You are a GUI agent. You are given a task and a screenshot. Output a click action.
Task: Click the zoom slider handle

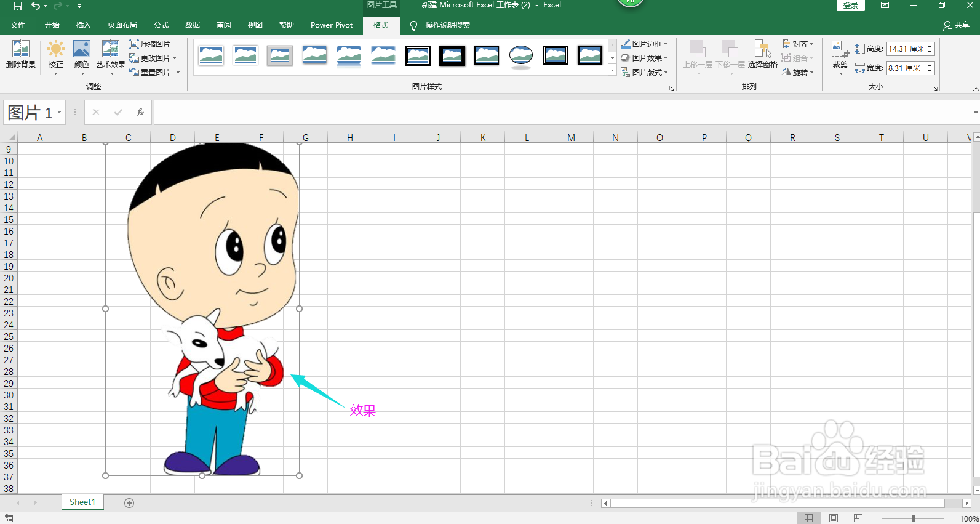(913, 519)
